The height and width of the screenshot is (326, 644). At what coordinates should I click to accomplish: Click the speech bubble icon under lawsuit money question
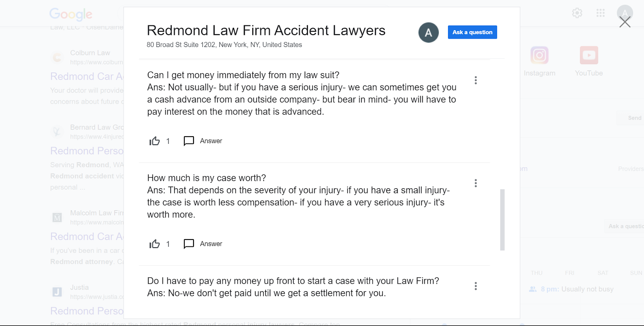[189, 141]
